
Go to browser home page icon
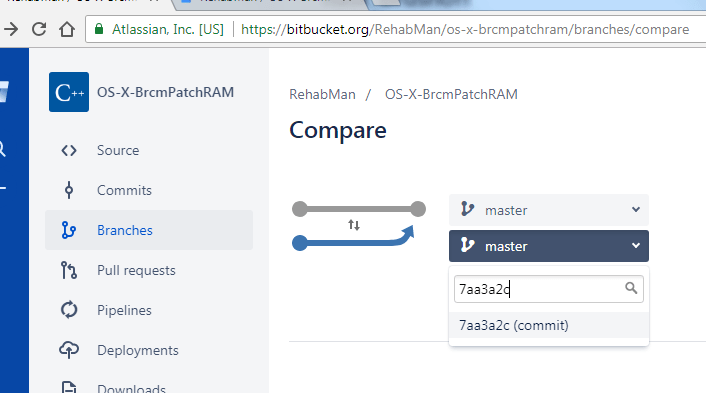pyautogui.click(x=67, y=30)
